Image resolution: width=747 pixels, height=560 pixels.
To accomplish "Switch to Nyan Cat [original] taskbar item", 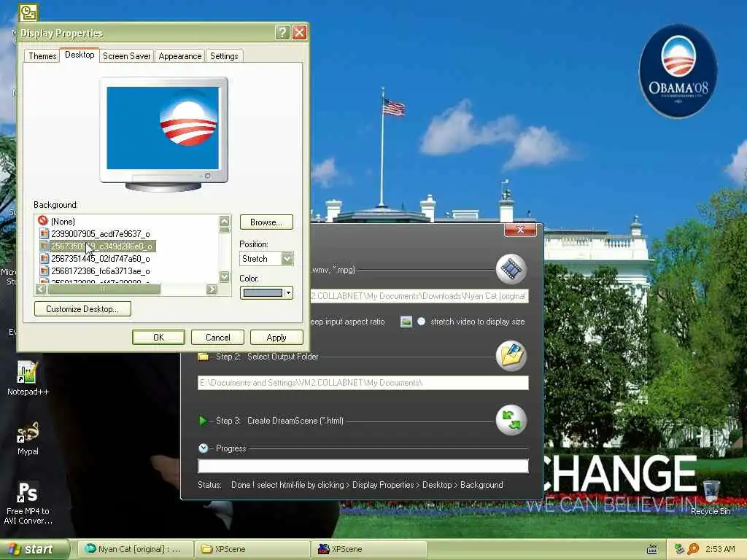I will pyautogui.click(x=134, y=549).
